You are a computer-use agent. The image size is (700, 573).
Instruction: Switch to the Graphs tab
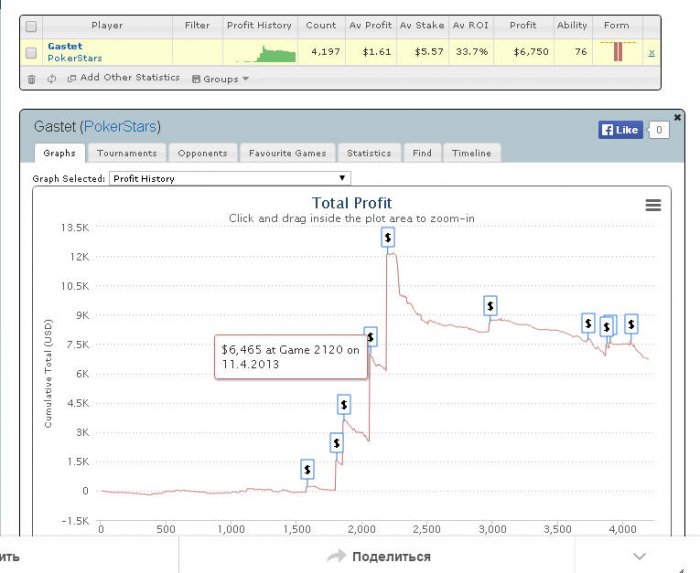coord(59,153)
